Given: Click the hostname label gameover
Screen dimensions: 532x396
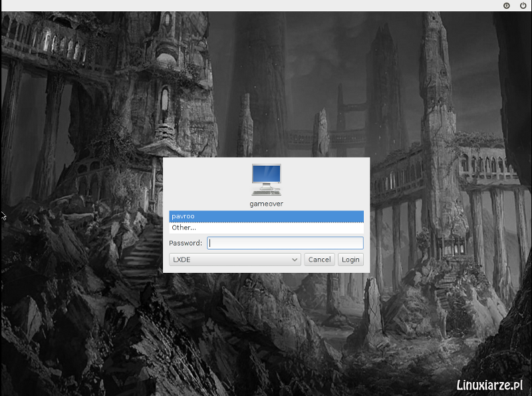Looking at the screenshot, I should tap(266, 204).
